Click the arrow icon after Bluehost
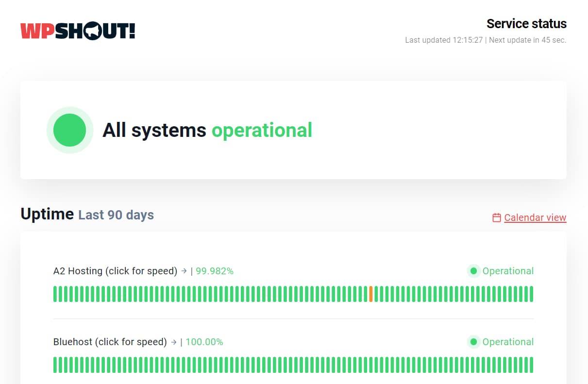Screen dimensions: 588x384 [174, 342]
